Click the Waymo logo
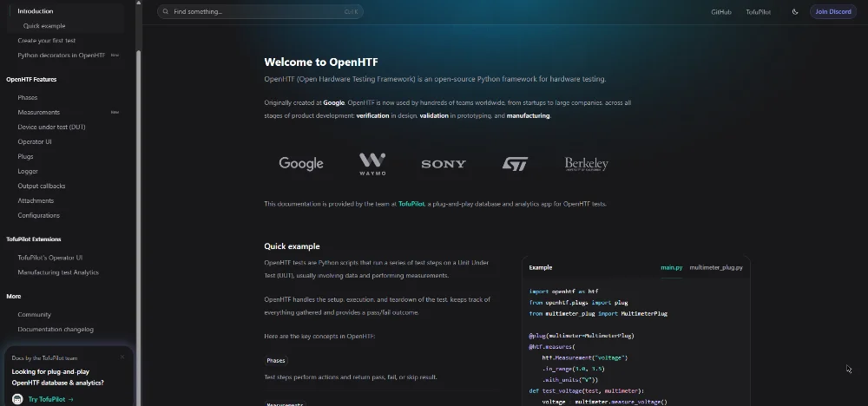 (x=372, y=164)
